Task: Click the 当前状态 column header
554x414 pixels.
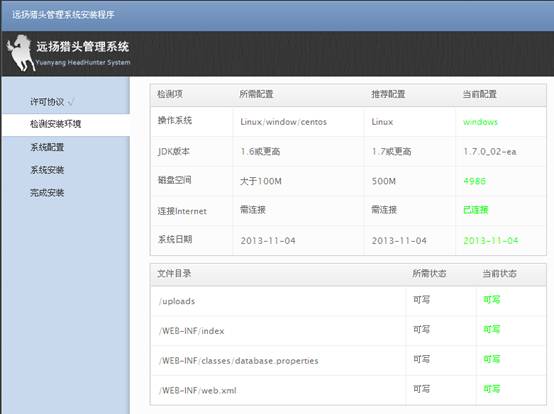Action: coord(500,274)
